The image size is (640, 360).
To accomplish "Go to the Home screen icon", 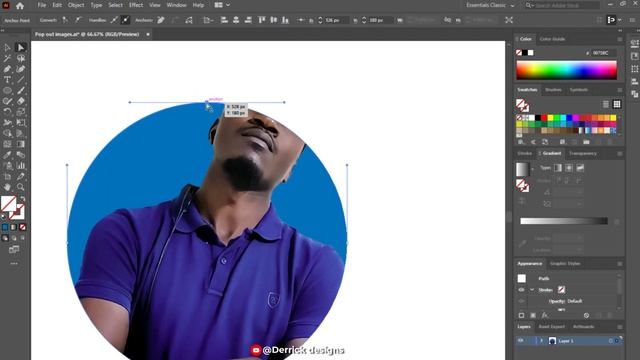I will pos(20,5).
